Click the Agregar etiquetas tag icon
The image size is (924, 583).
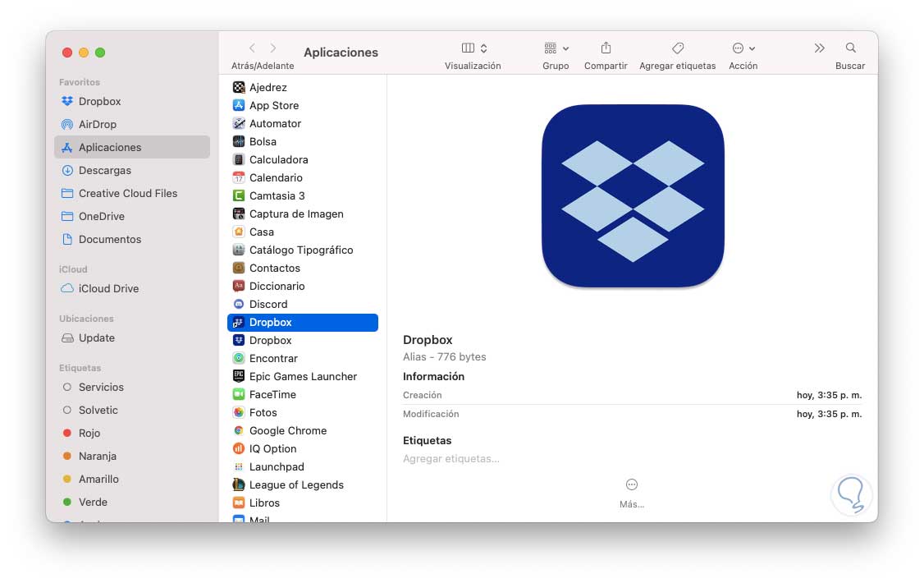coord(678,48)
